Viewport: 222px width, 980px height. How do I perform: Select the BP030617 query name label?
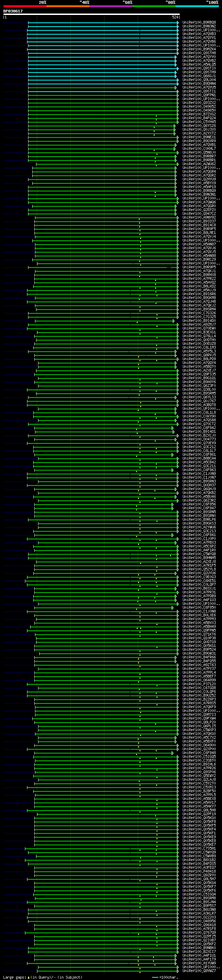13,11
